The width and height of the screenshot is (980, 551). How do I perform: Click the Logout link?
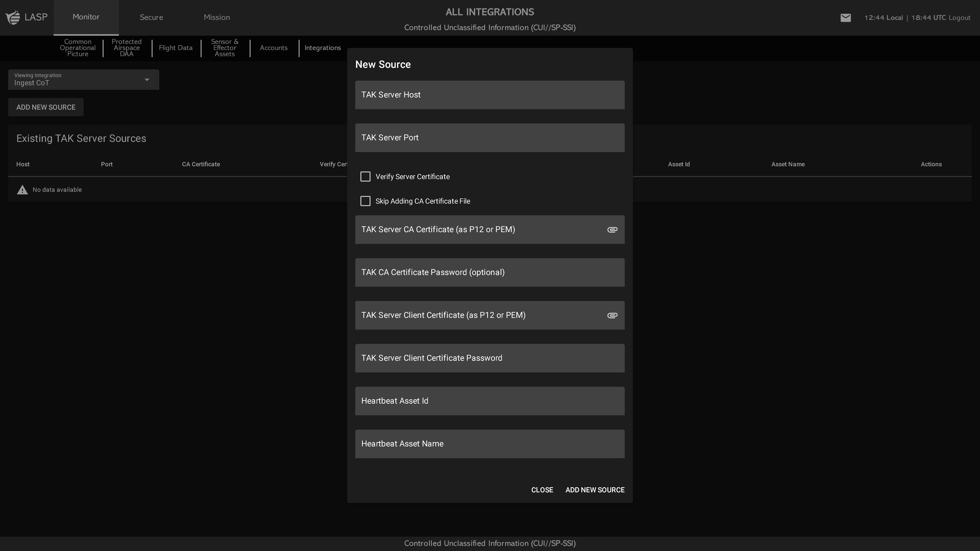click(x=959, y=18)
